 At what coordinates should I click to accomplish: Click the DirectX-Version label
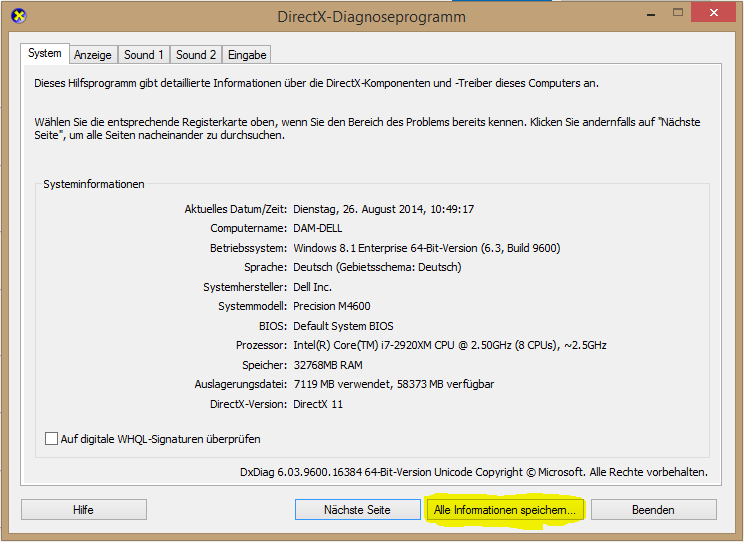[x=249, y=404]
